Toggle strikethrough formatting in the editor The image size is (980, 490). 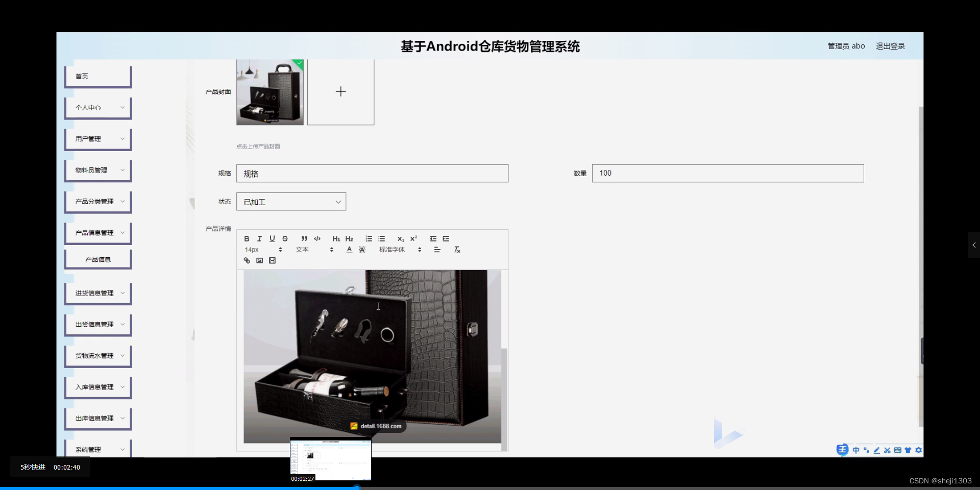point(285,238)
